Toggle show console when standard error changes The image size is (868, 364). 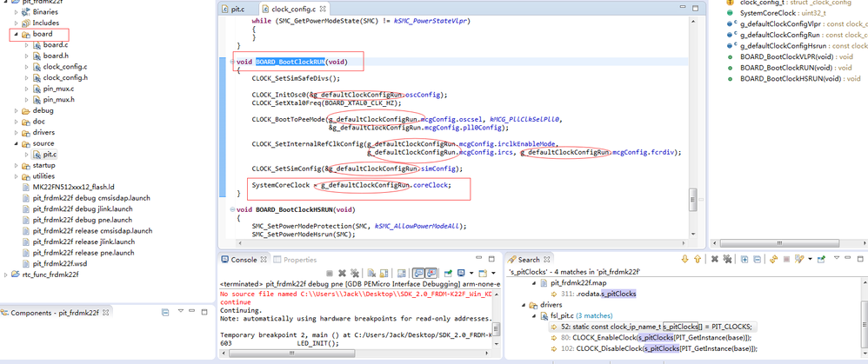click(x=431, y=274)
